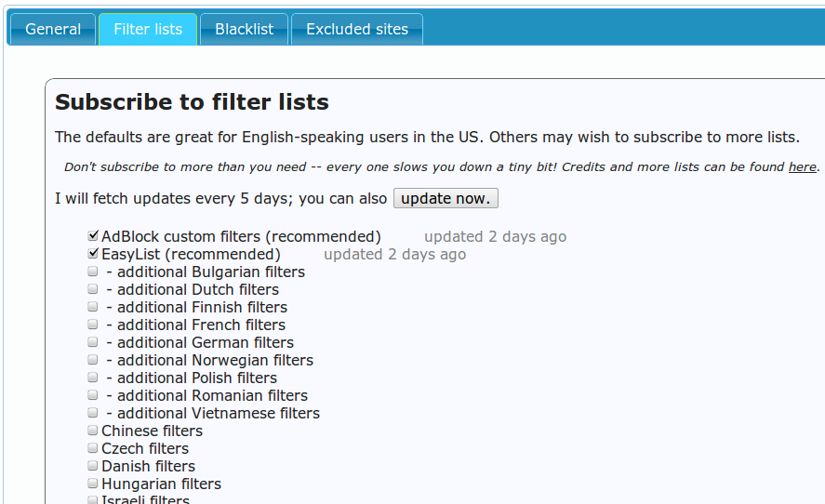Enable additional Polish filters
The width and height of the screenshot is (825, 504).
tap(93, 378)
